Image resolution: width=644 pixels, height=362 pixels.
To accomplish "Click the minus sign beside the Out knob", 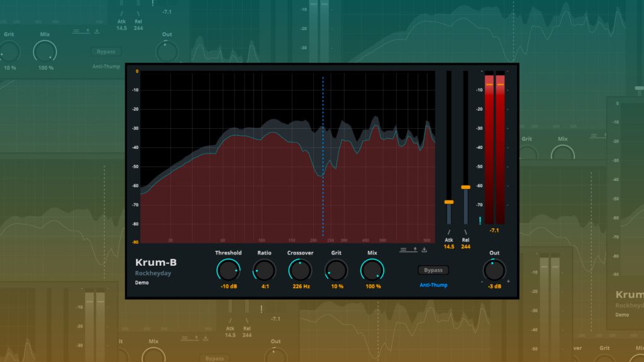I will click(482, 282).
